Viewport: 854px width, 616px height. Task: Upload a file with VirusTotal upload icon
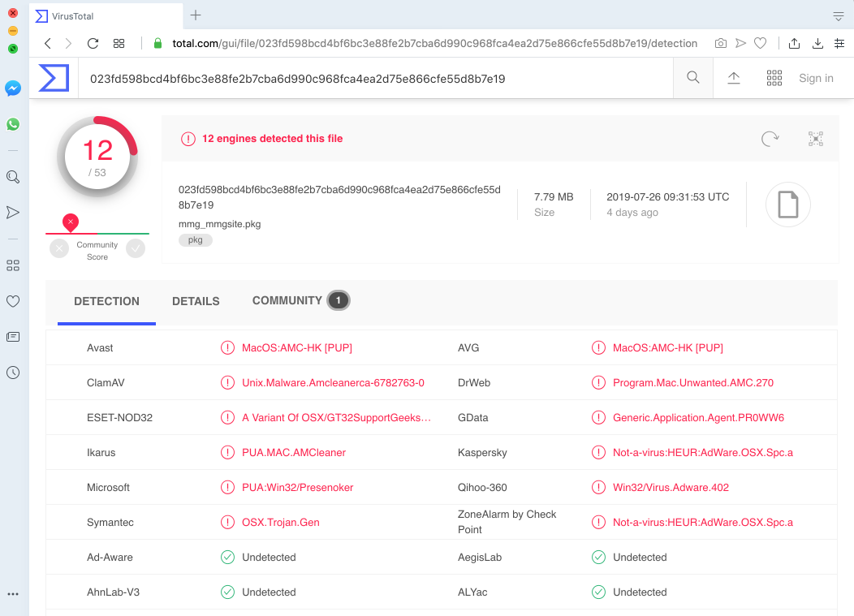point(734,78)
